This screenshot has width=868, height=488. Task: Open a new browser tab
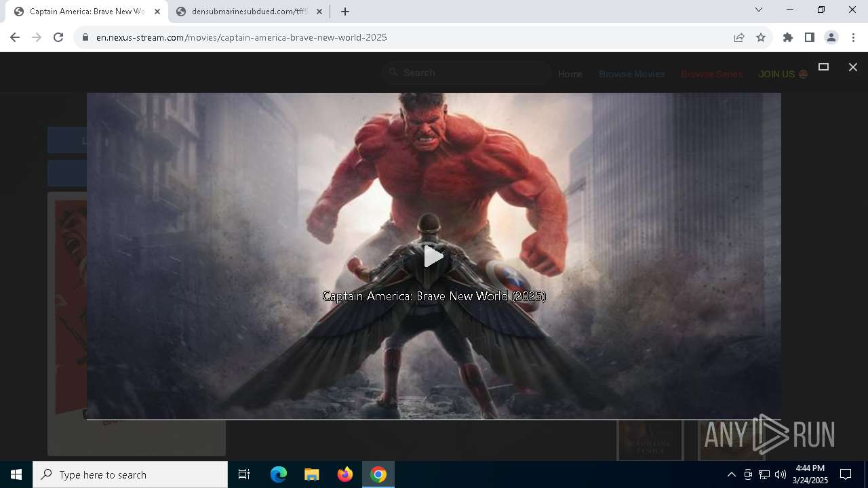click(x=345, y=12)
